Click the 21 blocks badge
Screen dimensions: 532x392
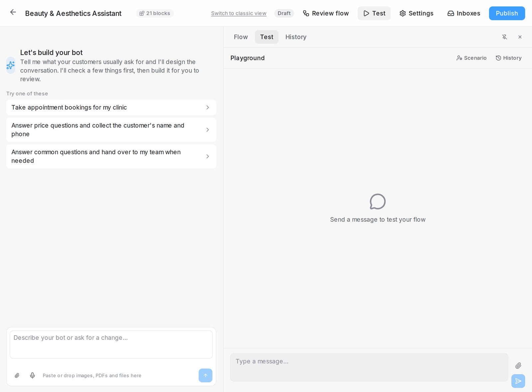tap(155, 13)
